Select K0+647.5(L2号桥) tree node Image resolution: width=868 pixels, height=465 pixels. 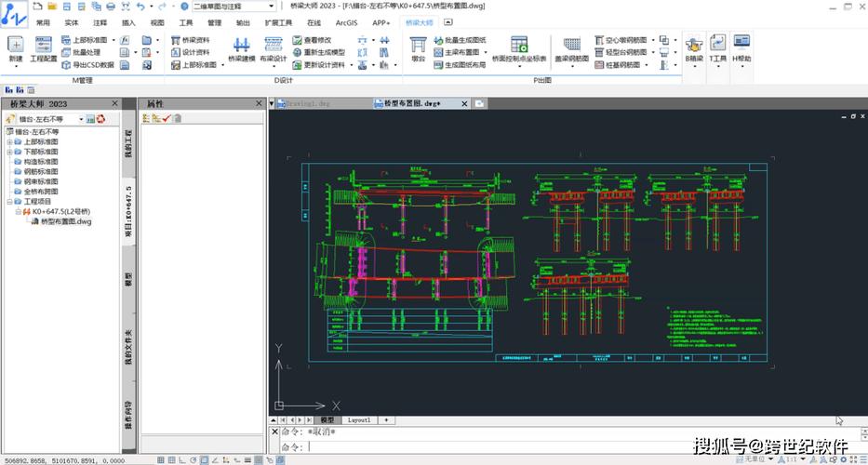tap(60, 211)
